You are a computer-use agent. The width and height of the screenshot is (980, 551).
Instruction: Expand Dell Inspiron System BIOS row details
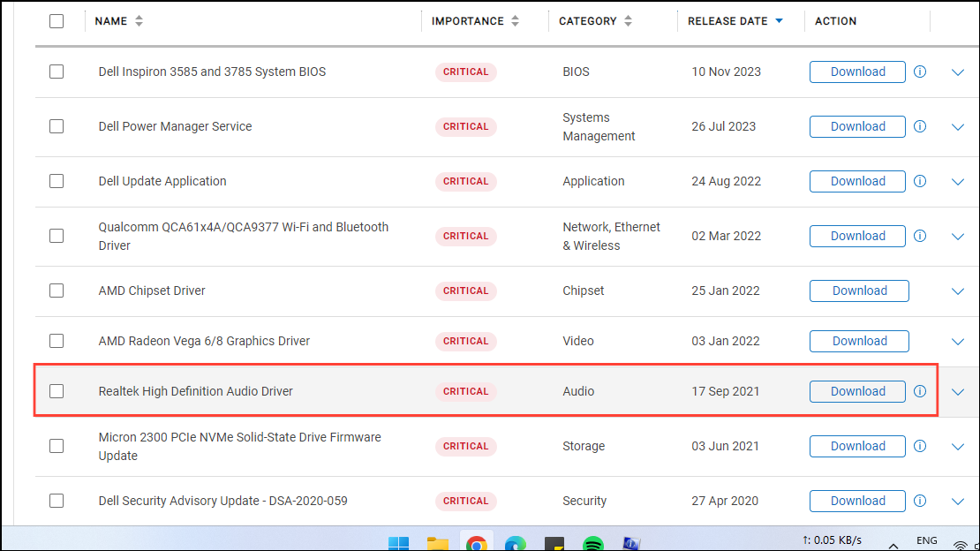[x=958, y=72]
